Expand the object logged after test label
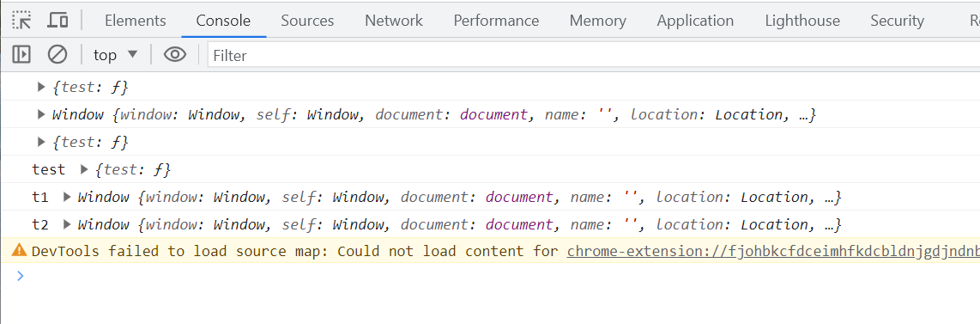980x324 pixels. coord(84,169)
